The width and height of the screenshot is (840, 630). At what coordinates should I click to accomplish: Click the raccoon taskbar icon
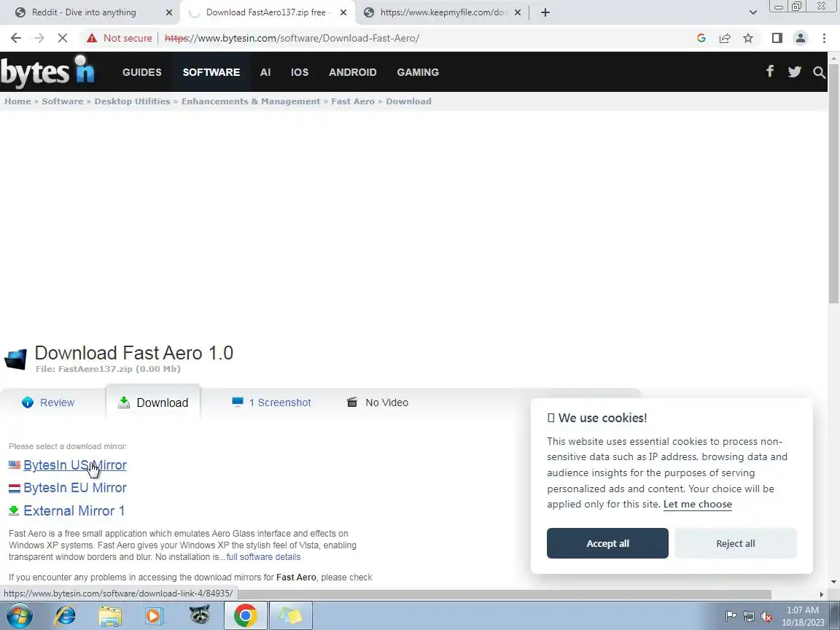click(x=200, y=615)
